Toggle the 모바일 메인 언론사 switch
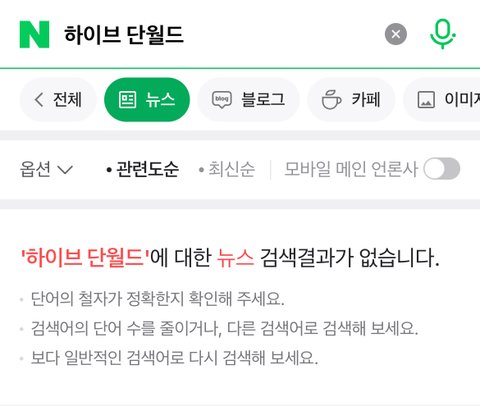 pos(442,169)
